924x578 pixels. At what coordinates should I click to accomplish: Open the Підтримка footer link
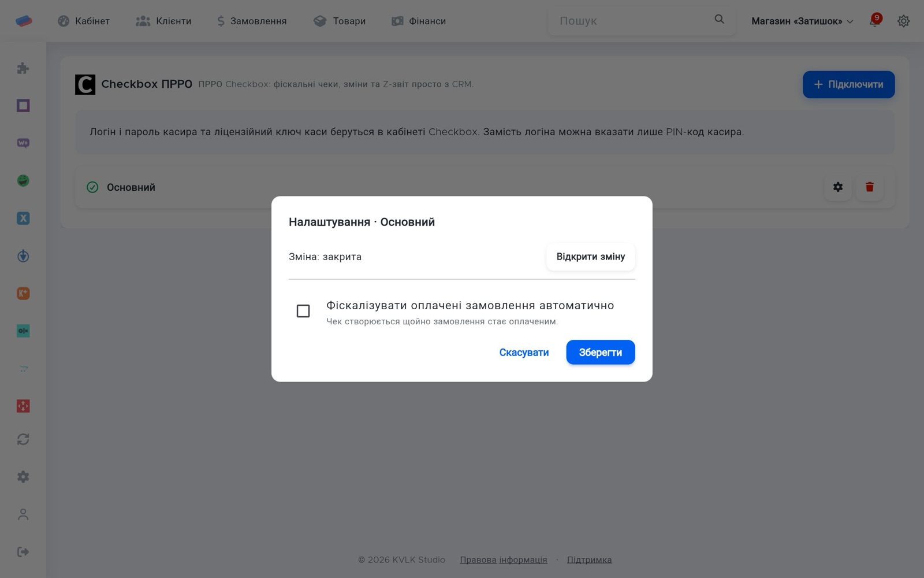click(590, 560)
